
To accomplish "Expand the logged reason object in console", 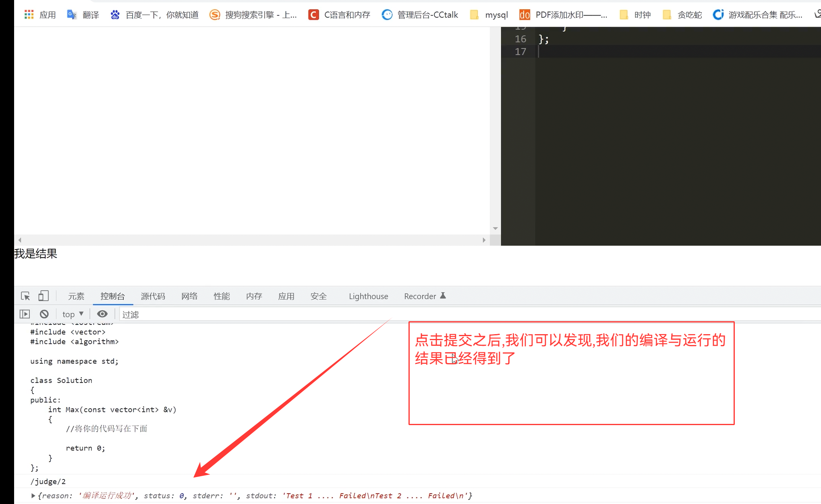I will tap(33, 496).
